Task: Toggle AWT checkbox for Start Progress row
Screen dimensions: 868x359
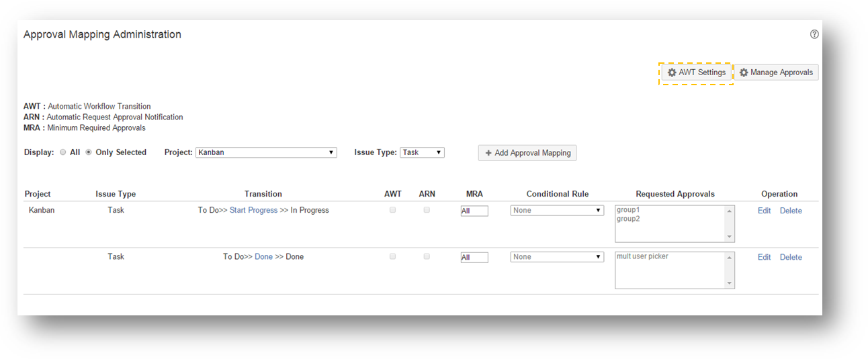Action: pos(393,210)
